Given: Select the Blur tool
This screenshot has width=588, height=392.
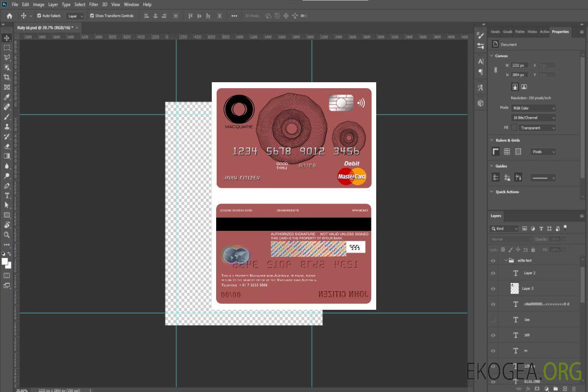Looking at the screenshot, I should click(x=7, y=166).
